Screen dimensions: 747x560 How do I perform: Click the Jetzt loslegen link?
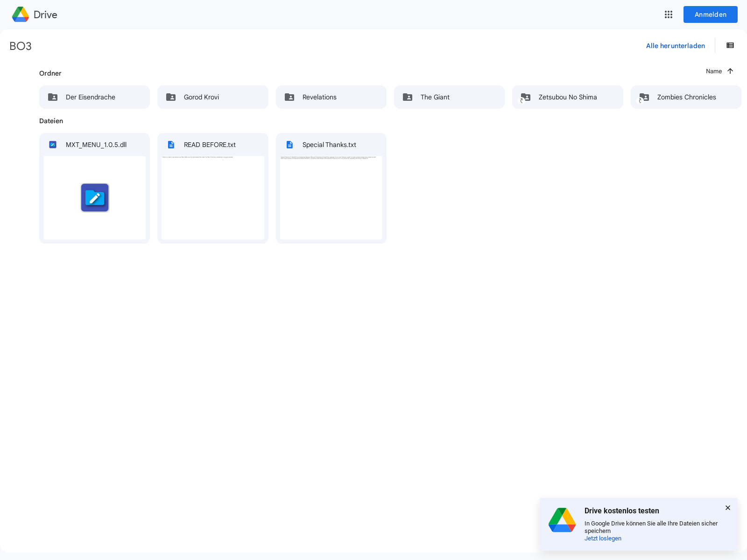coord(603,539)
